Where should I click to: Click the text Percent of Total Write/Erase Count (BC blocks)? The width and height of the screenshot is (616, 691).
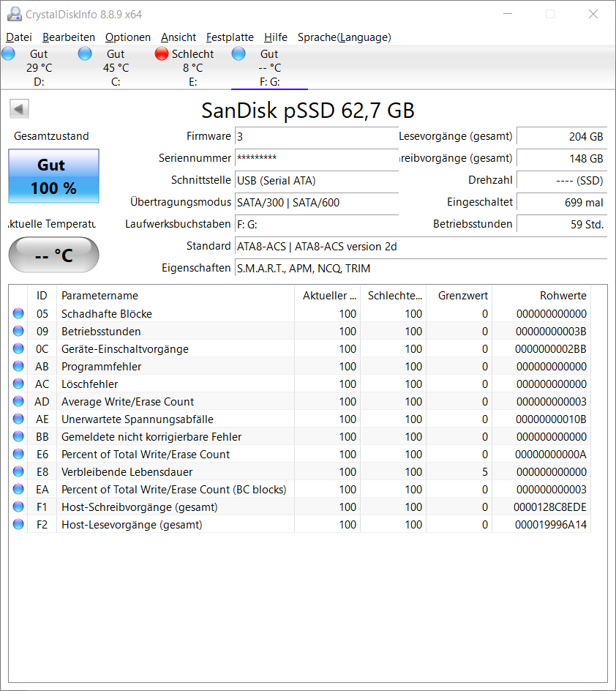(174, 489)
